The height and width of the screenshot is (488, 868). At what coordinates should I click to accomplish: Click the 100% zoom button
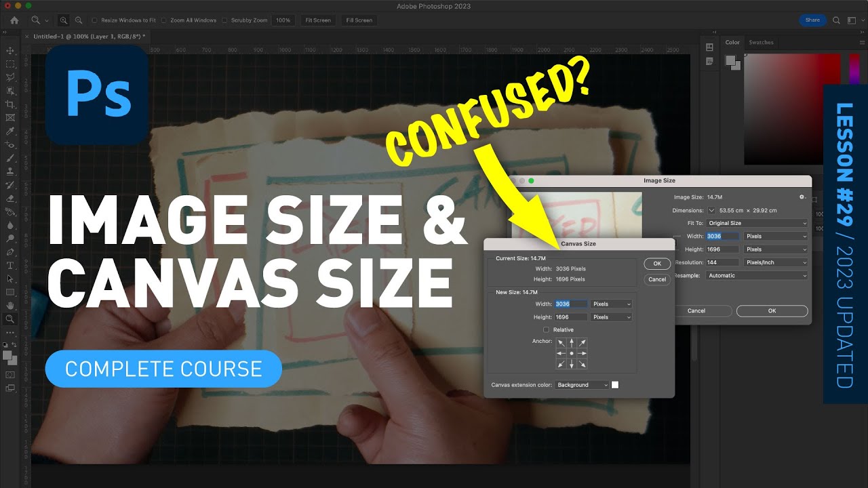point(283,20)
